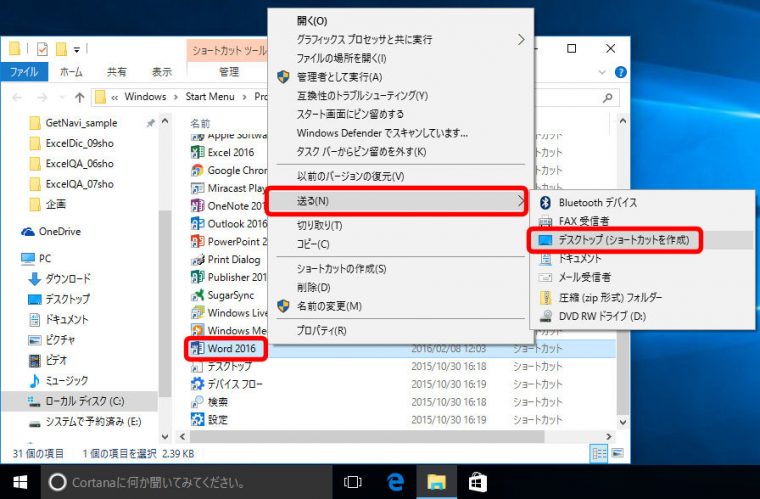Open Task View from the taskbar
This screenshot has height=499, width=760.
click(352, 482)
